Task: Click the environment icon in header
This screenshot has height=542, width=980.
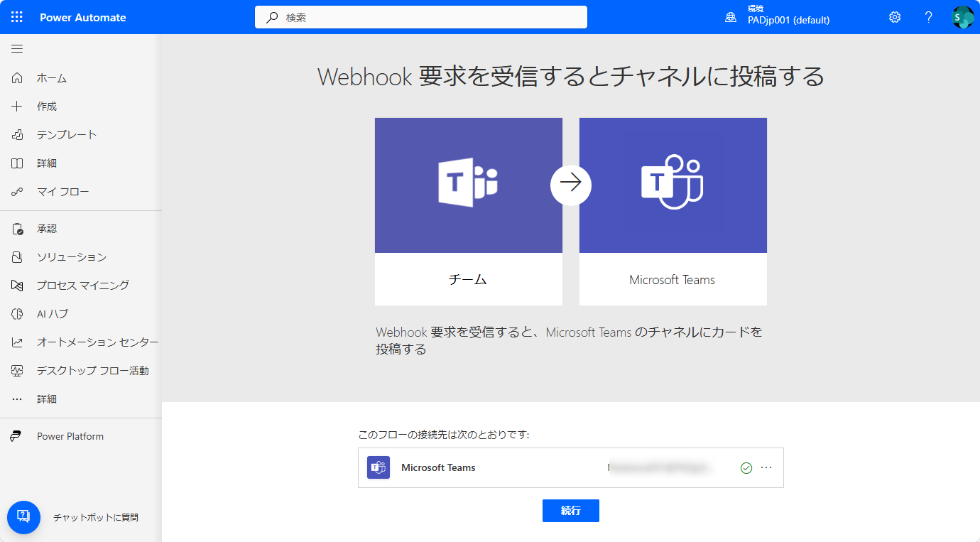Action: (x=731, y=17)
